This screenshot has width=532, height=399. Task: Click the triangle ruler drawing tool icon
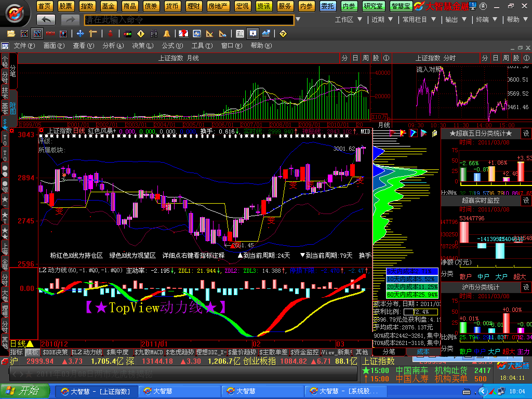click(x=210, y=34)
